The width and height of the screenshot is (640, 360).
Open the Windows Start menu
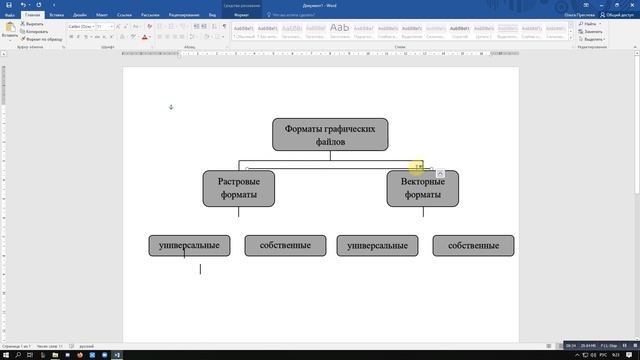pos(6,355)
